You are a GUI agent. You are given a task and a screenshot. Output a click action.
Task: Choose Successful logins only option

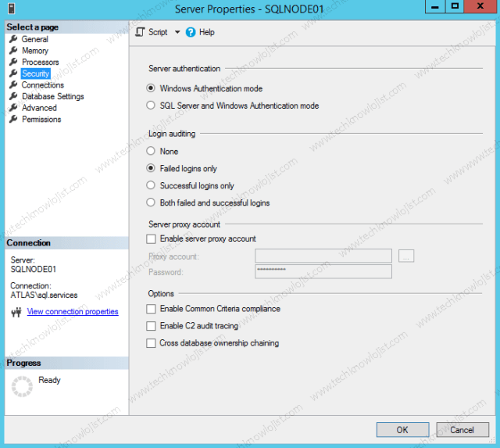pos(151,185)
